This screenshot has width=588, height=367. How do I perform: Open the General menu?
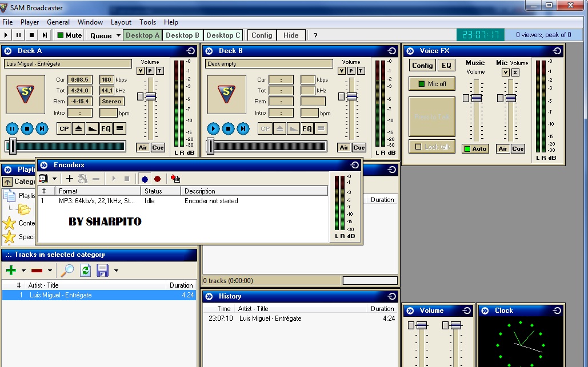[x=58, y=22]
